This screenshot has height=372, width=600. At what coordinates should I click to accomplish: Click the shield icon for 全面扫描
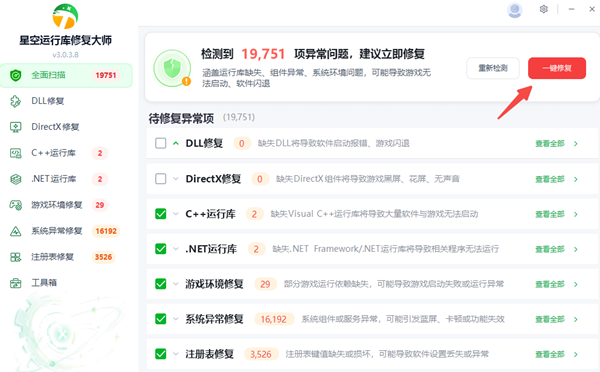(16, 75)
